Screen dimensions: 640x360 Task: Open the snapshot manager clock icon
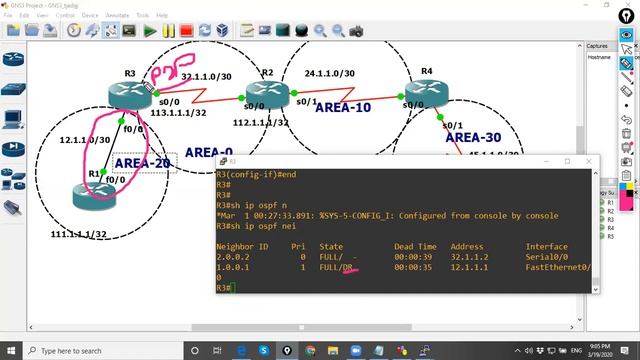[x=74, y=31]
